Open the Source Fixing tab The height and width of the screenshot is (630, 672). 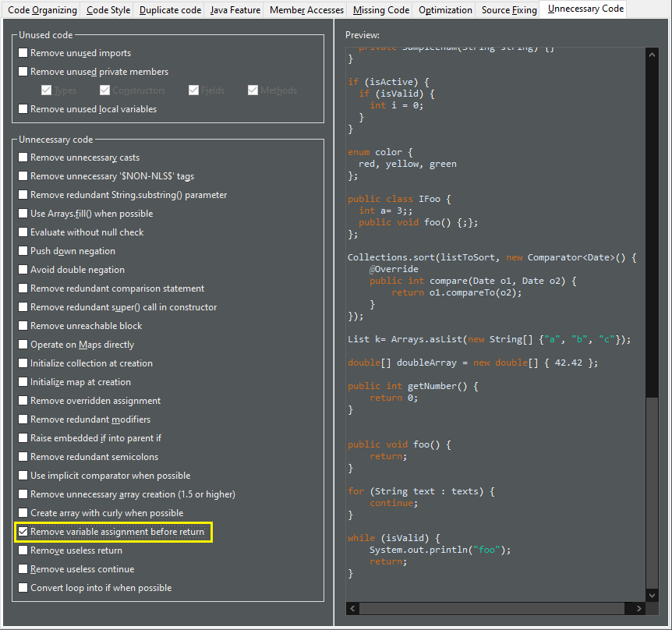tap(509, 10)
